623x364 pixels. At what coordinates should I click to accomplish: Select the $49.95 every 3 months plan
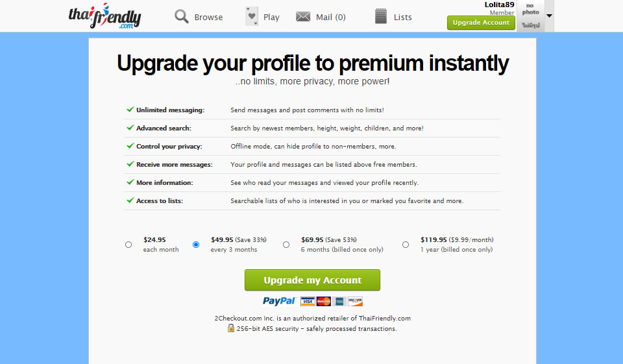tap(196, 245)
